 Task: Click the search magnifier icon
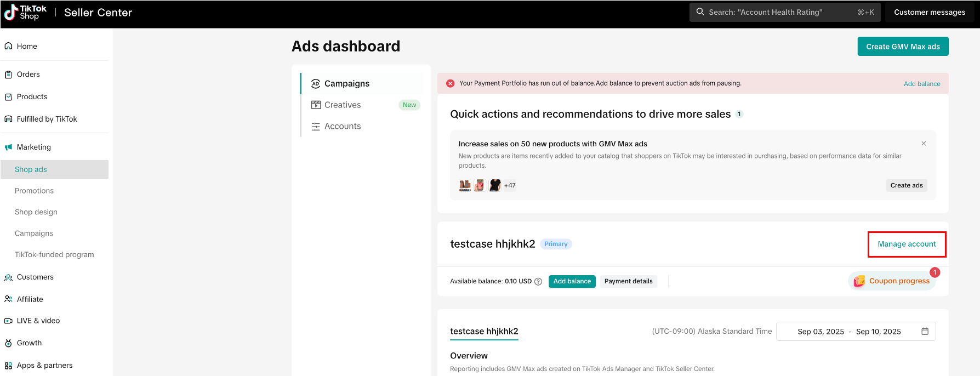(x=700, y=12)
